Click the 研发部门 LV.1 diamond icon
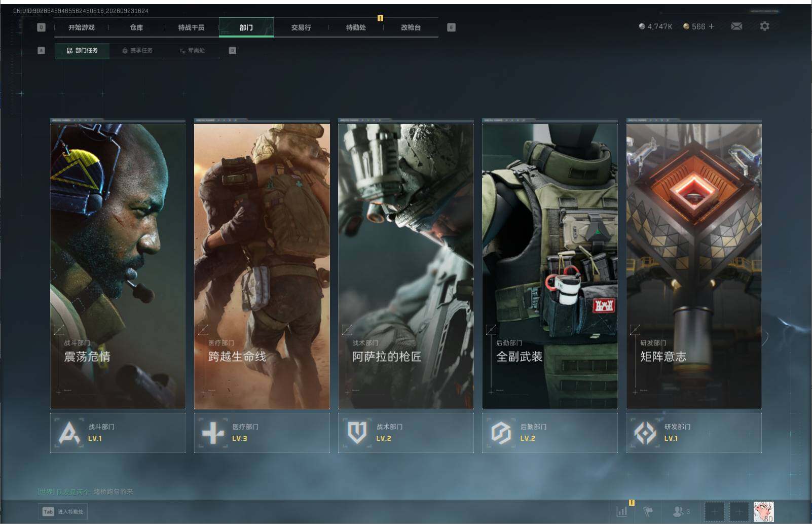The height and width of the screenshot is (524, 812). click(x=645, y=433)
